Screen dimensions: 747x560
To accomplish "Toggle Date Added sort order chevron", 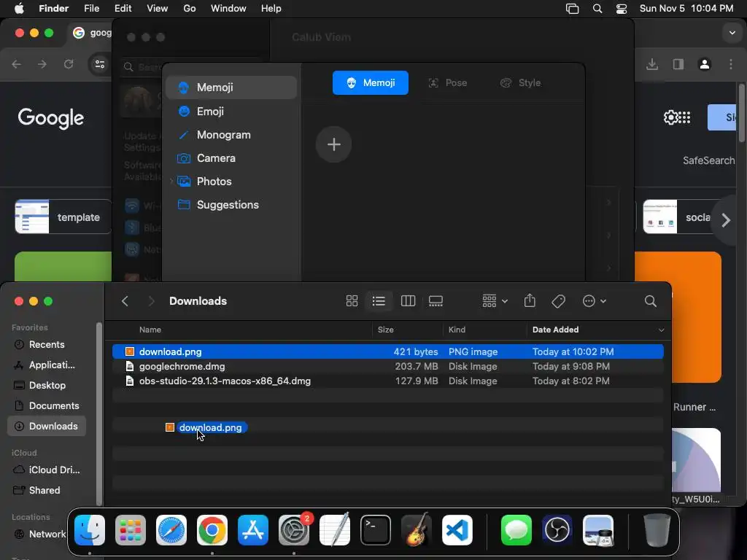I will [661, 330].
